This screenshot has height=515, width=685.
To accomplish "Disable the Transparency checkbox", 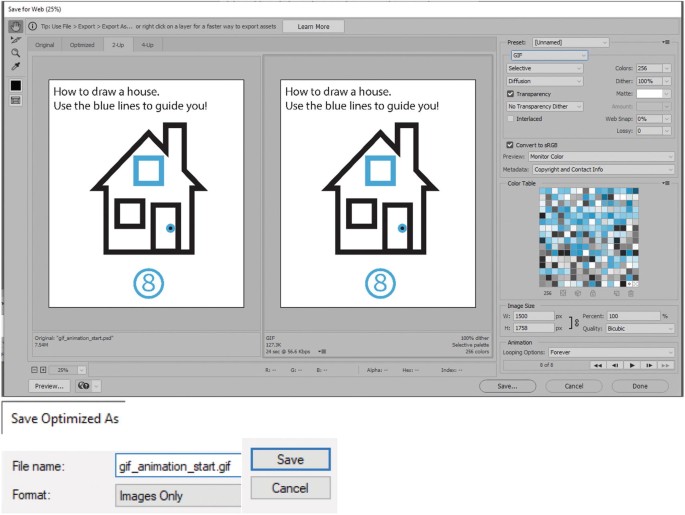I will [x=512, y=93].
